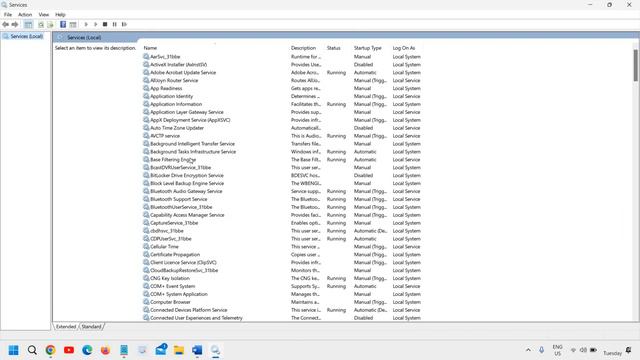Image resolution: width=640 pixels, height=360 pixels.
Task: Open Microsoft Edge from the taskbar
Action: coord(87,350)
